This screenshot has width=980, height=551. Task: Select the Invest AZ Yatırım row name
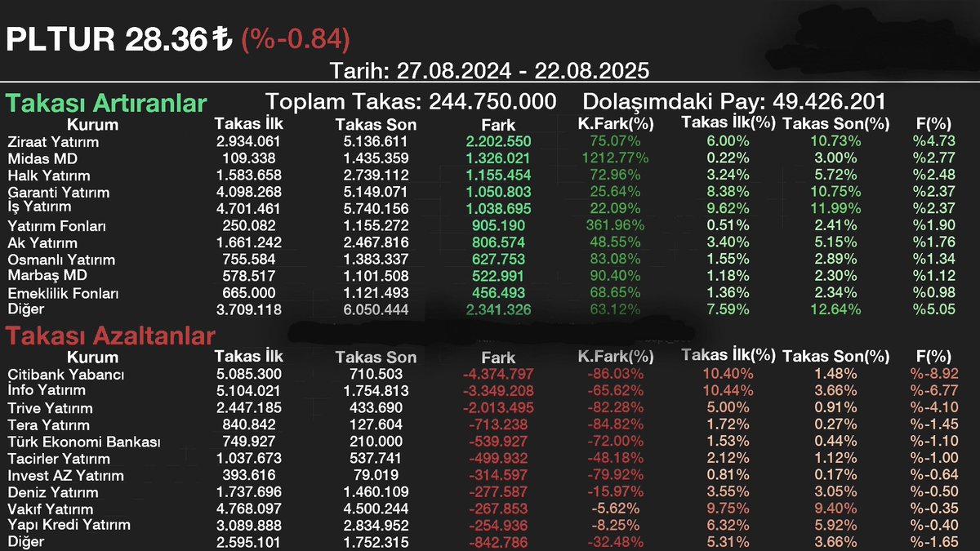[65, 475]
